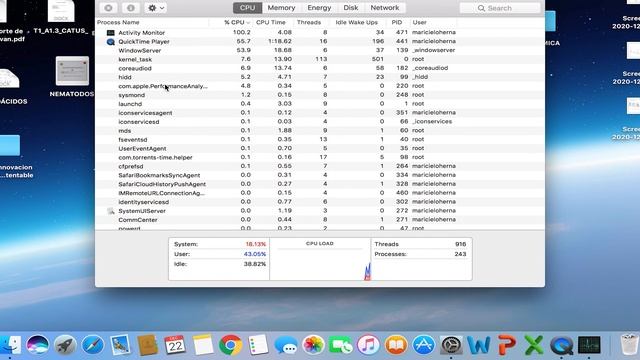Image resolution: width=640 pixels, height=360 pixels.
Task: Select the hidd process row
Action: click(x=320, y=77)
